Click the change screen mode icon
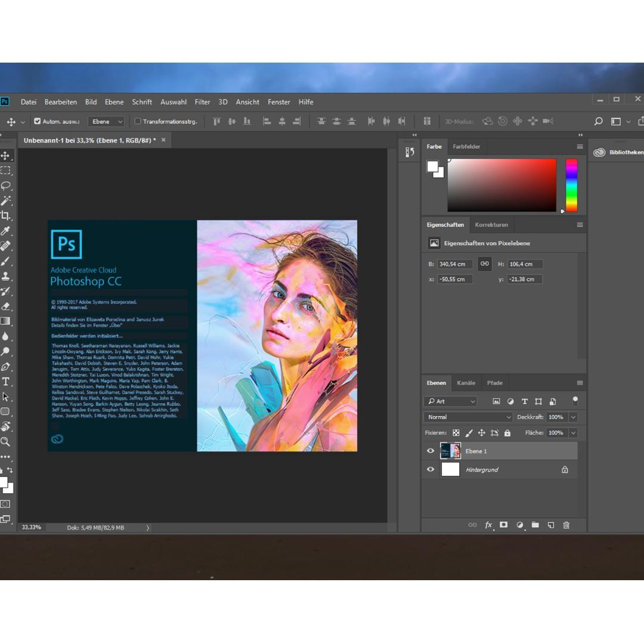This screenshot has width=644, height=644. tap(5, 519)
